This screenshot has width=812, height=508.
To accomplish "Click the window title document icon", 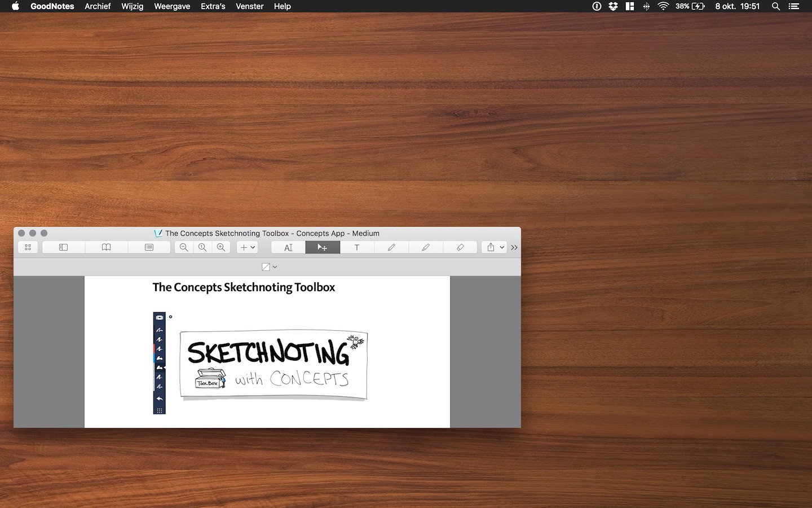I will click(x=158, y=233).
